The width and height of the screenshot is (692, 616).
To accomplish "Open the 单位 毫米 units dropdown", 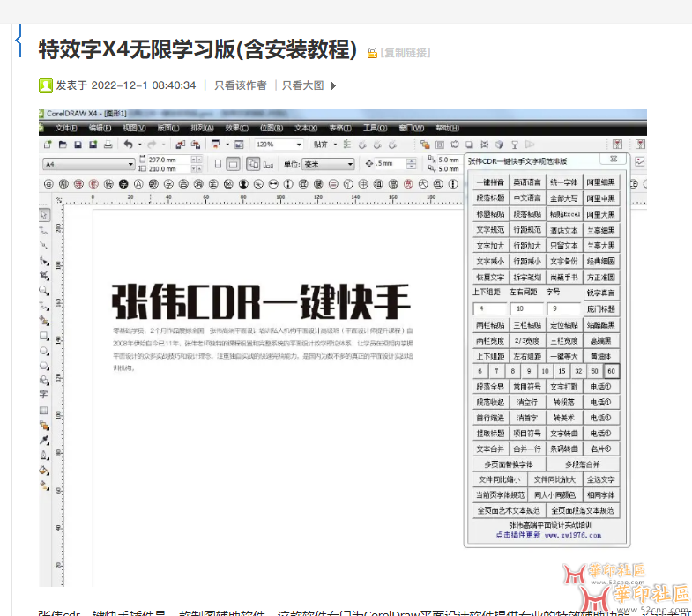I will pyautogui.click(x=350, y=164).
